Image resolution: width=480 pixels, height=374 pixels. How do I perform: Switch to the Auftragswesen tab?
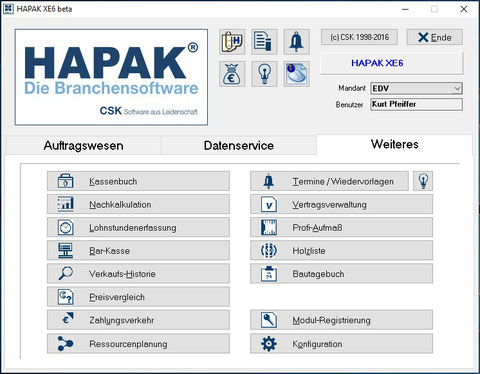(x=84, y=146)
